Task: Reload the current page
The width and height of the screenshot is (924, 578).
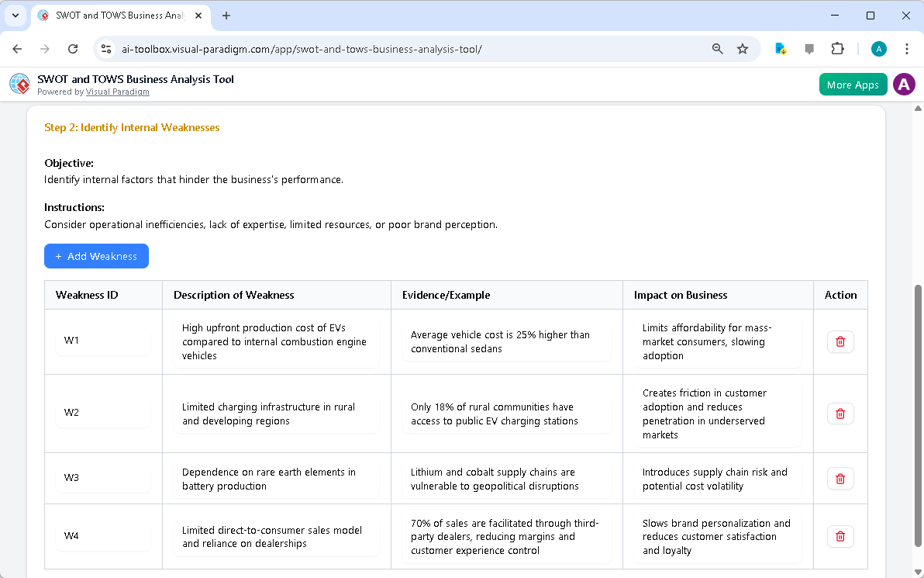Action: click(72, 48)
